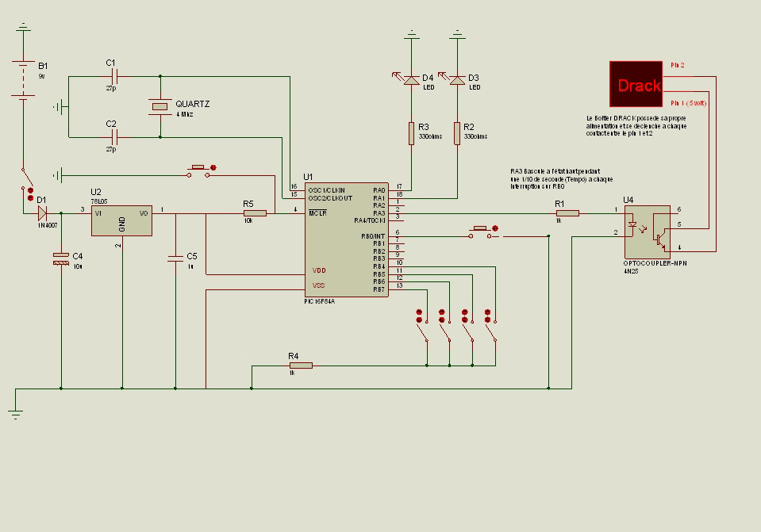Select resistor R5 10k
This screenshot has width=761, height=532.
[x=255, y=213]
